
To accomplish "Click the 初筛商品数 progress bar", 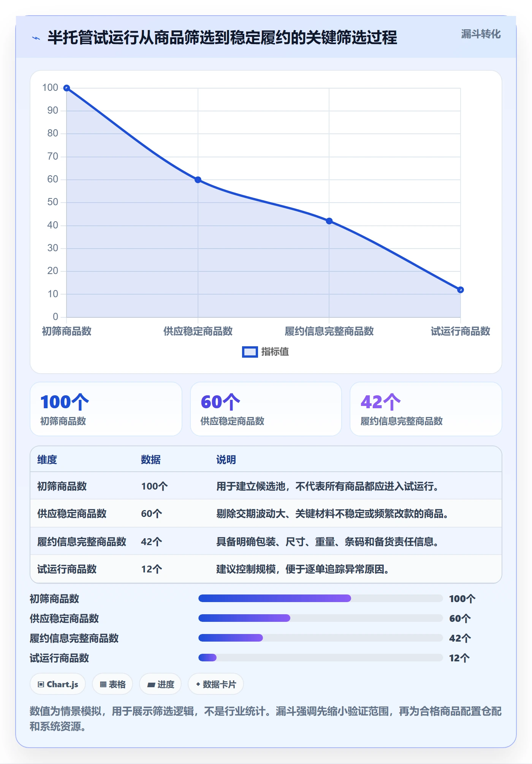I will click(x=320, y=599).
